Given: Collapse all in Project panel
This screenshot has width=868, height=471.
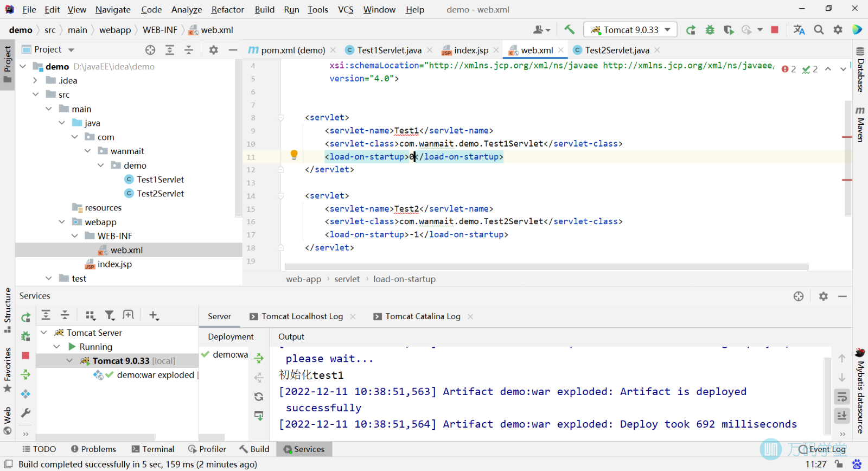Looking at the screenshot, I should pos(189,50).
